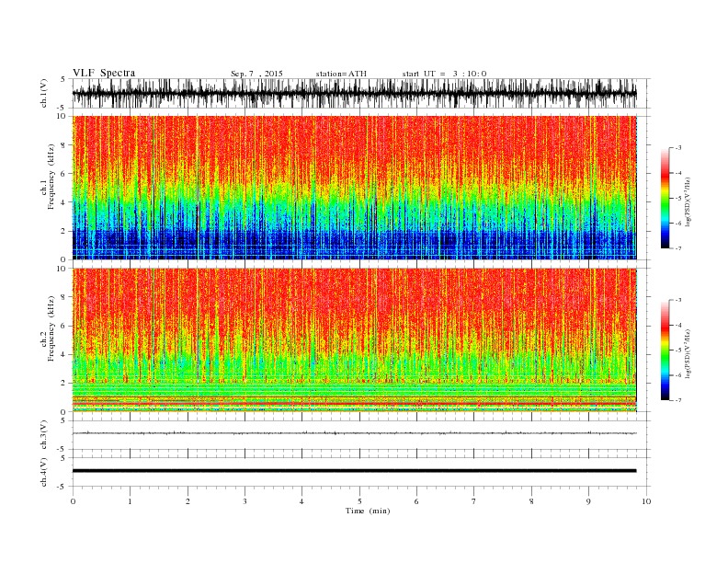Click time axis tick label "0" at the bottom
Viewport: 728px width, 563px height.
click(73, 501)
